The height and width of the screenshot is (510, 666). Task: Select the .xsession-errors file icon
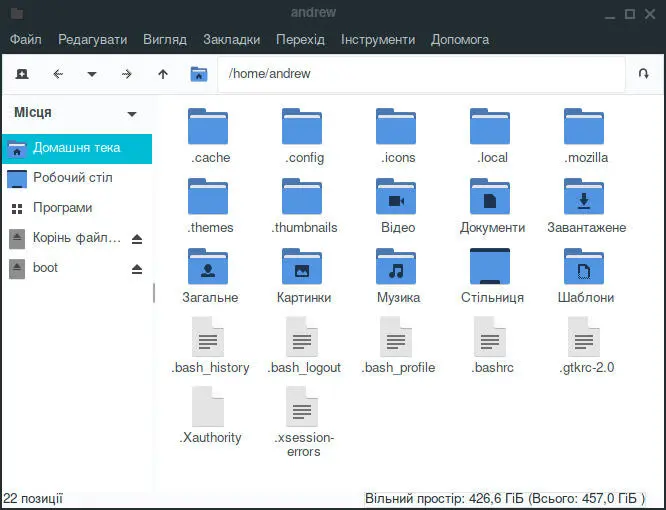302,407
